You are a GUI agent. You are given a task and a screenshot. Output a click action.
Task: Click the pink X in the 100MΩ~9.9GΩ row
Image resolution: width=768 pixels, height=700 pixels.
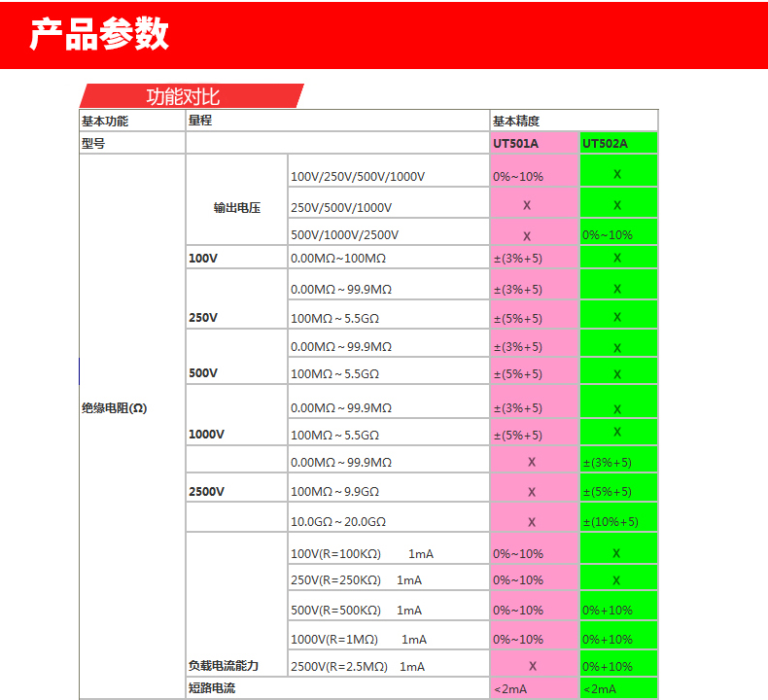[532, 492]
